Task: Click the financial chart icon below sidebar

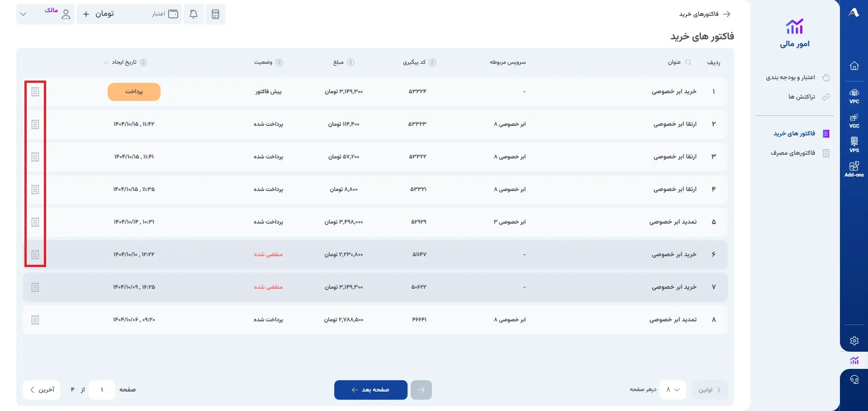Action: (x=854, y=360)
